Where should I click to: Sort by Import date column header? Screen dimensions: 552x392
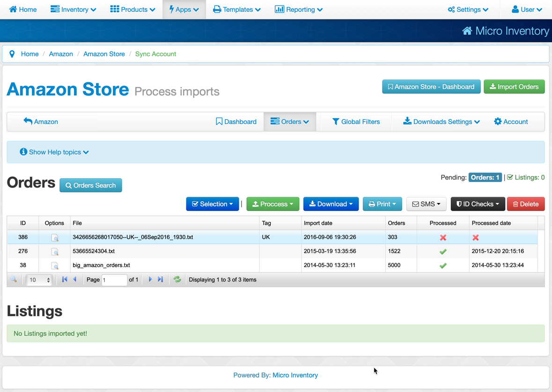coord(343,223)
